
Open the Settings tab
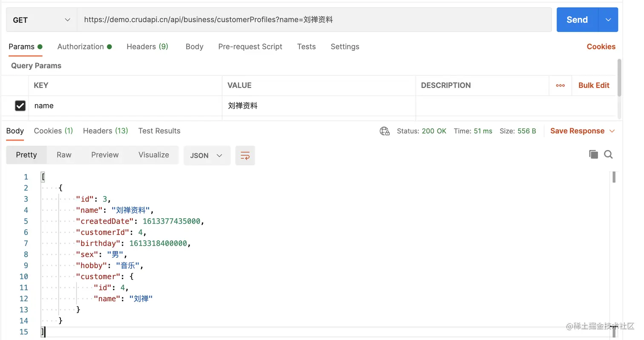[345, 46]
